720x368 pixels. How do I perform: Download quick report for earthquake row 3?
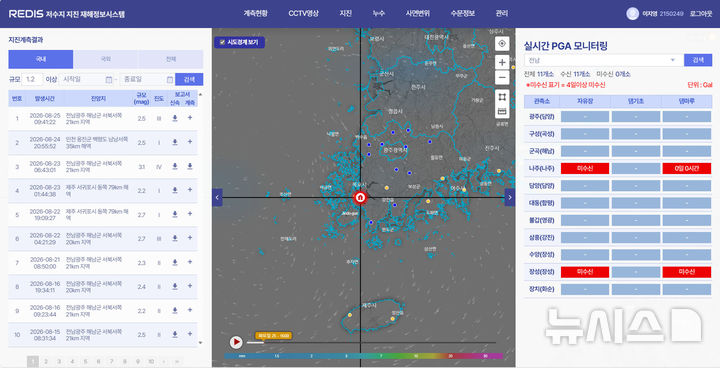(175, 166)
